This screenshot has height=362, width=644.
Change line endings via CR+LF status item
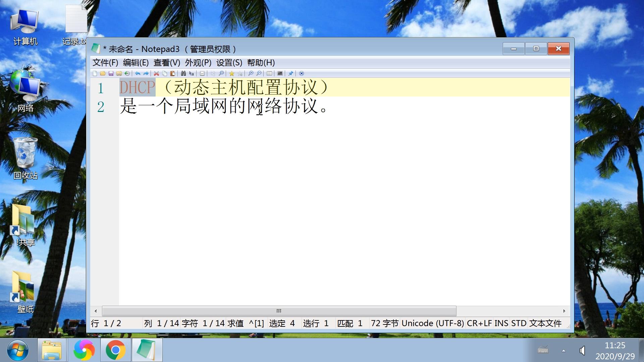(x=480, y=323)
